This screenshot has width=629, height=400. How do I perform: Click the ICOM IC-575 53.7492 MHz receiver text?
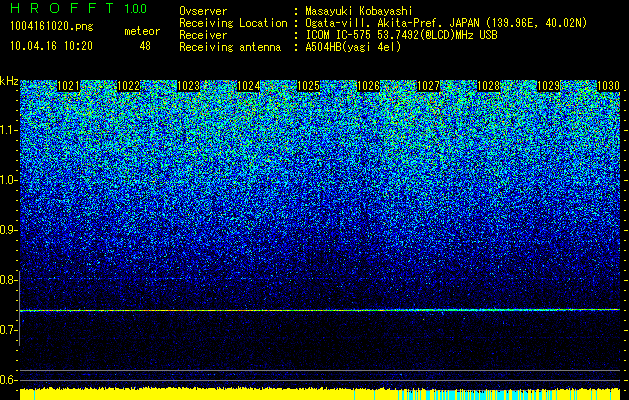[x=401, y=35]
